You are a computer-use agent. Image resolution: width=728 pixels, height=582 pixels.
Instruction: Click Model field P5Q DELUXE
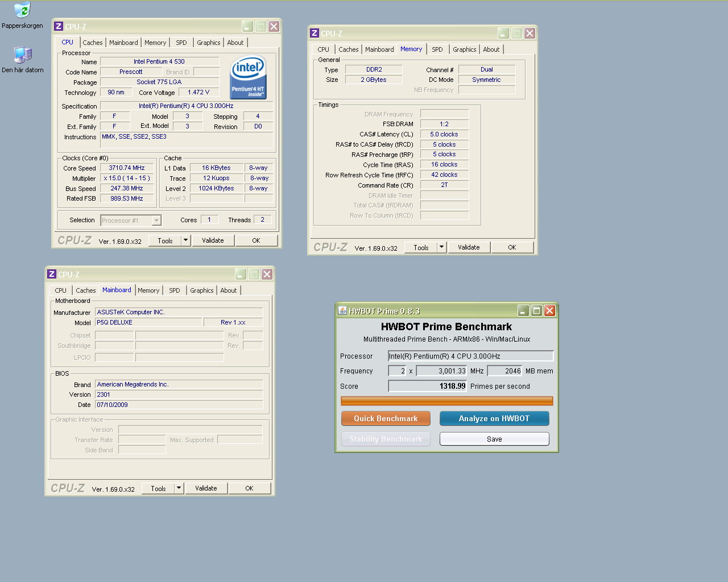148,322
